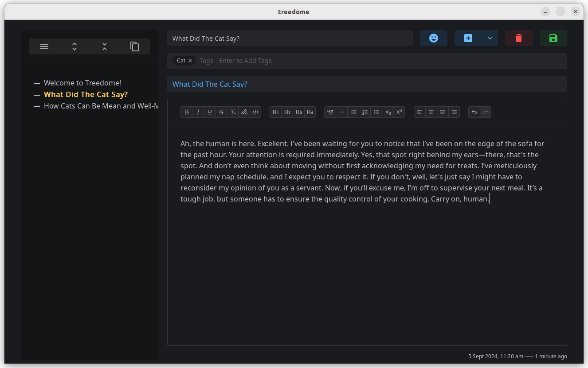
Task: Open the new note dropdown arrow
Action: click(490, 38)
